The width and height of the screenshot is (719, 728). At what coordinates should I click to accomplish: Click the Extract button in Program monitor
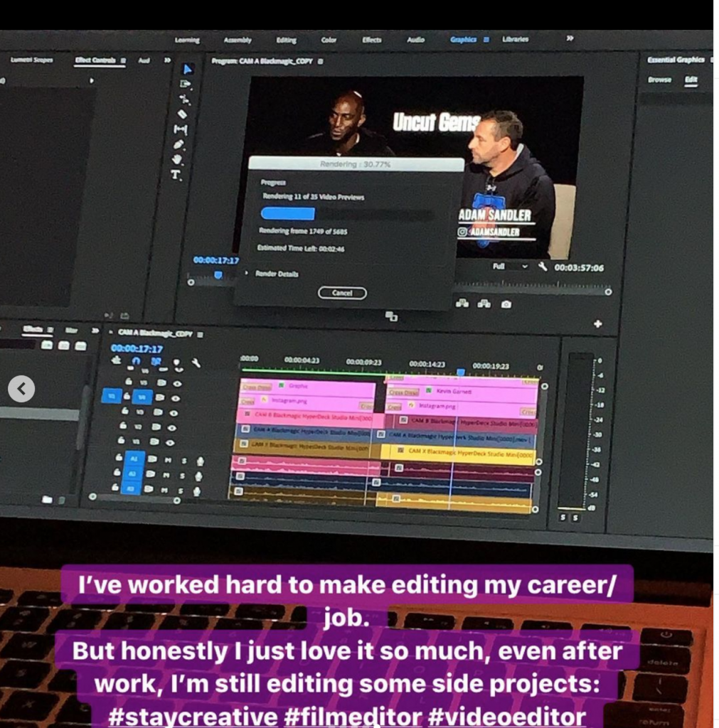click(x=484, y=304)
